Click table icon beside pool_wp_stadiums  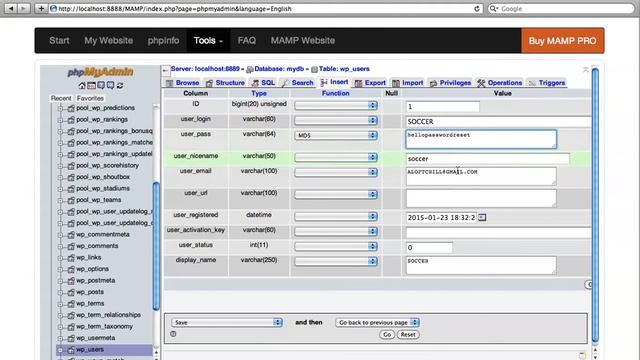click(x=71, y=189)
